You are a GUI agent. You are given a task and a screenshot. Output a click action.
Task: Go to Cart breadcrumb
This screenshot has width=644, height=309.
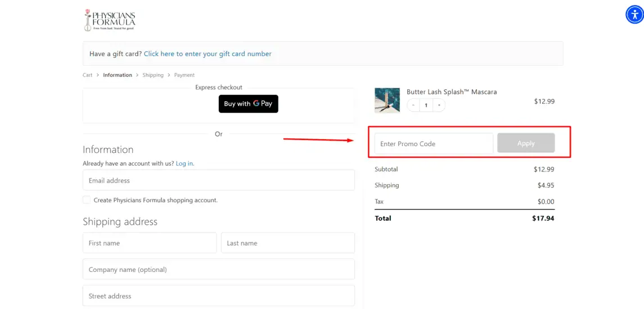[88, 75]
